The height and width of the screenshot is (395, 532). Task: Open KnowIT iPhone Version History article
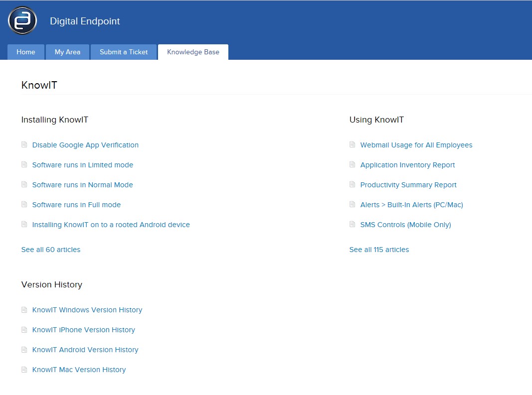pyautogui.click(x=83, y=330)
